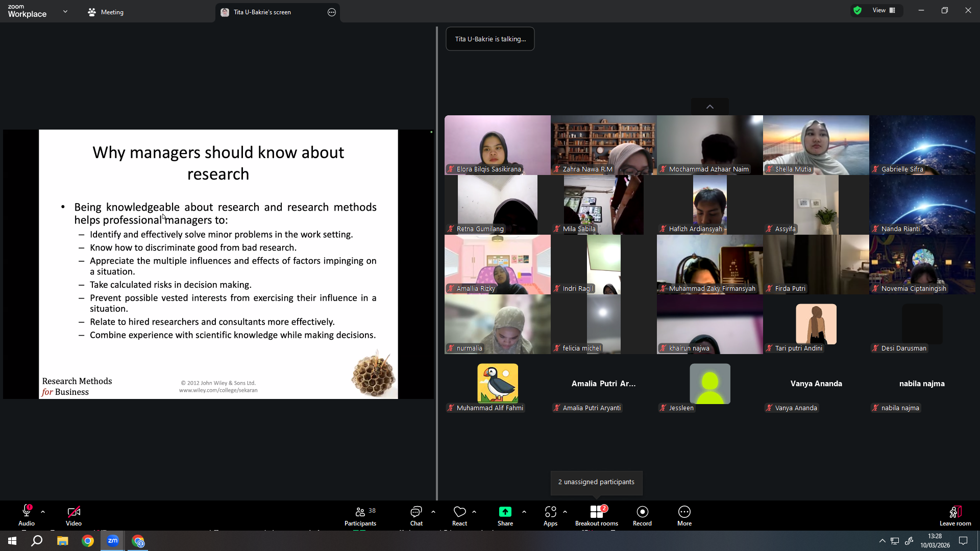Select Amalia Putri Aryanti's tile

pyautogui.click(x=604, y=384)
